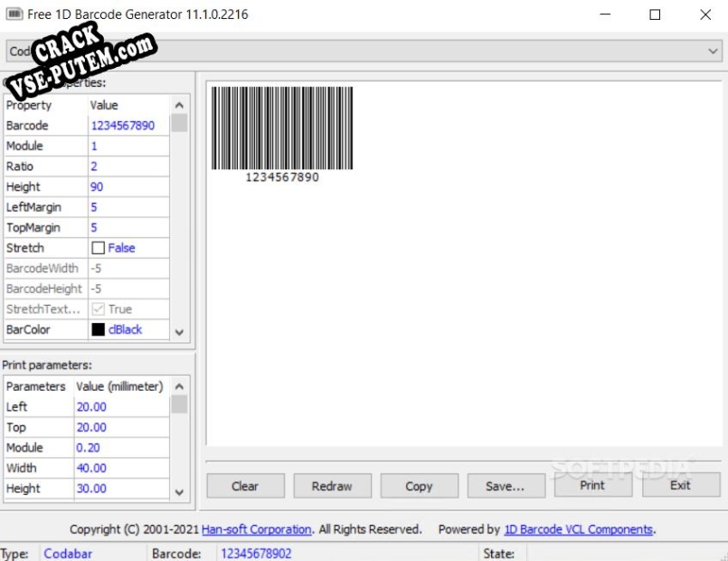This screenshot has width=728, height=561.
Task: Toggle the Stretch False checkbox
Action: (98, 248)
